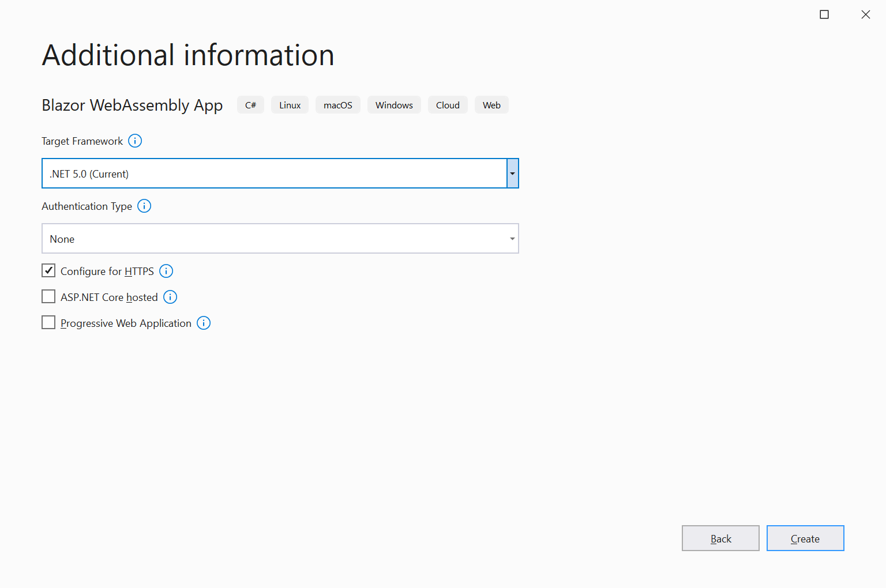The image size is (886, 588).
Task: Click the Create button
Action: (805, 538)
